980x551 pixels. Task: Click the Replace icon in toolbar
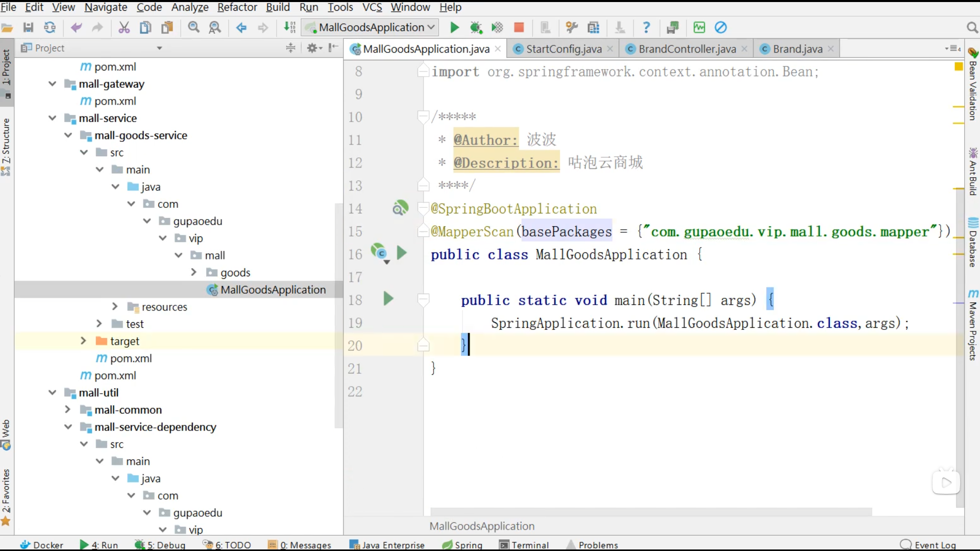pos(215,28)
